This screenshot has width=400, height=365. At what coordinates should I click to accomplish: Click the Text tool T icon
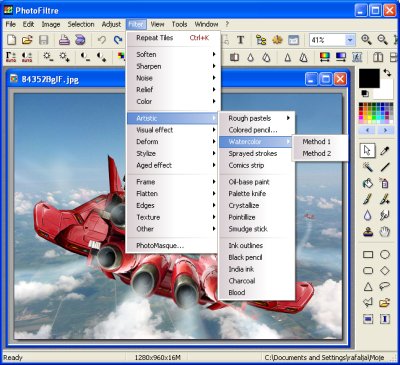tap(240, 40)
